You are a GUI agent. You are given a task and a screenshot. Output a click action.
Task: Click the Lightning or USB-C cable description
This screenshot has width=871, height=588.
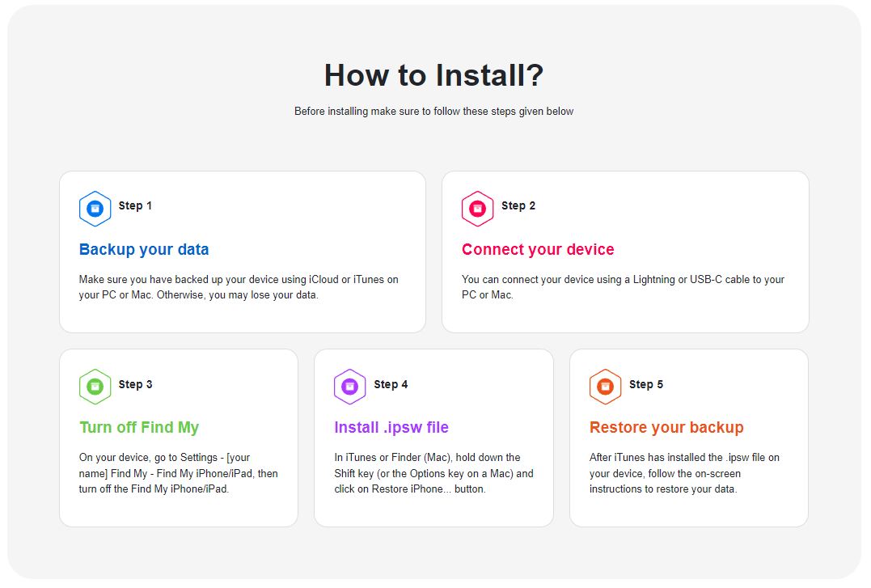tap(623, 287)
